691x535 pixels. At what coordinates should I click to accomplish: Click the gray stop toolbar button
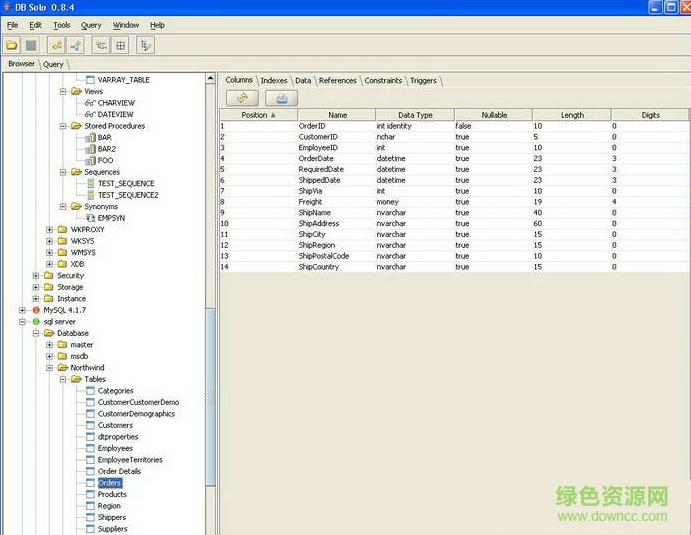coord(31,45)
